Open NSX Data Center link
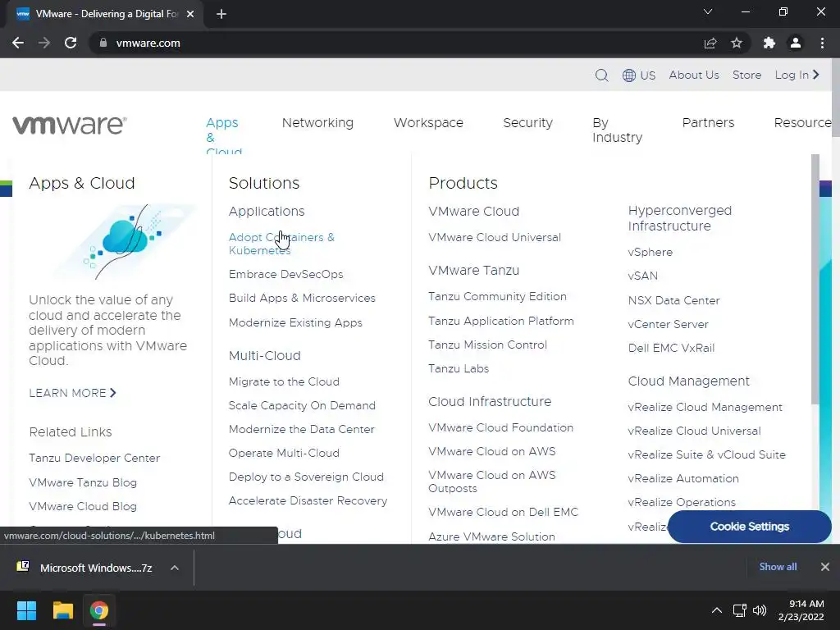This screenshot has height=630, width=840. point(673,300)
